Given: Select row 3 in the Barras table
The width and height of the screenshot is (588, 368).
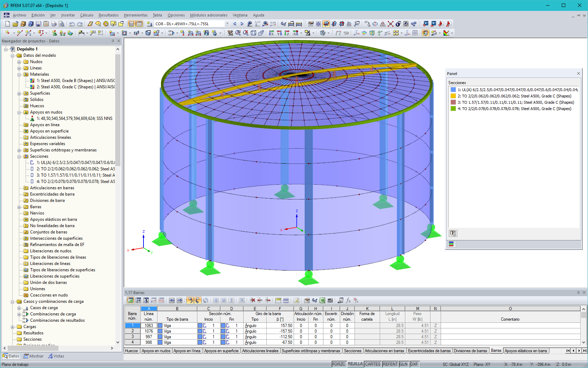Looking at the screenshot, I should 132,336.
